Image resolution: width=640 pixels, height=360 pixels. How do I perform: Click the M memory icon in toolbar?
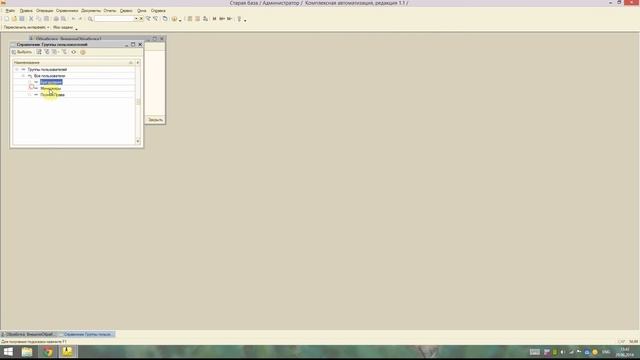[214, 19]
